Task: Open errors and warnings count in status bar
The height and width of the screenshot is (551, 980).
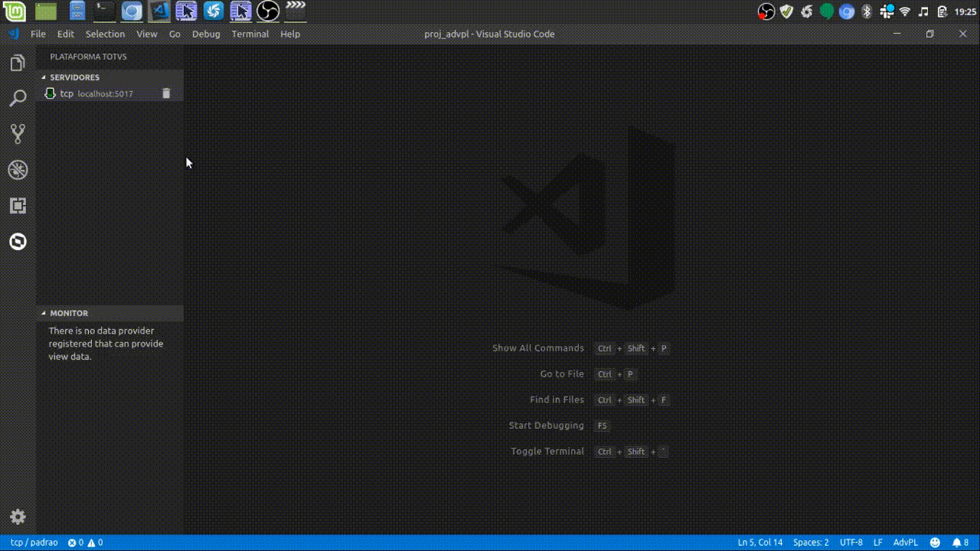Action: pos(85,543)
